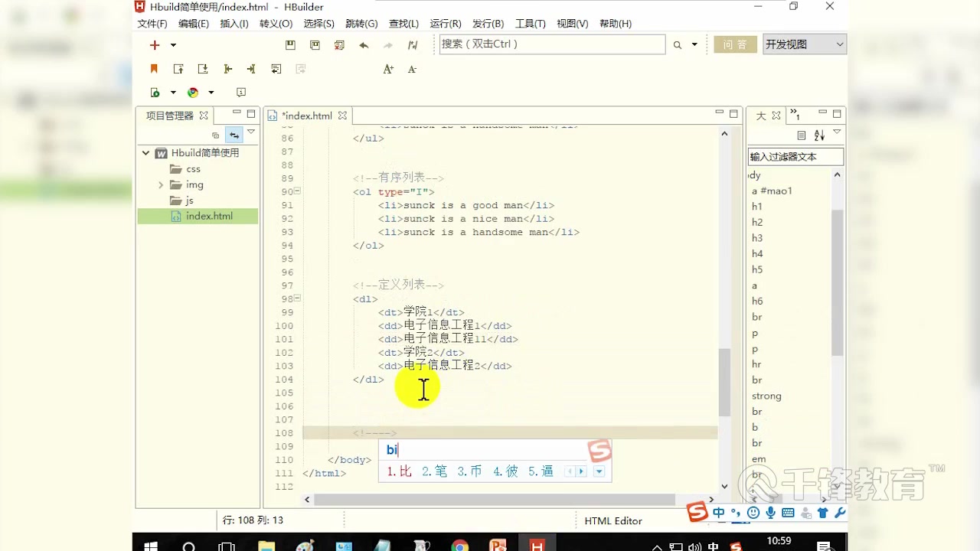Click the Save All icon
Screen dimensions: 980x551
[316, 44]
